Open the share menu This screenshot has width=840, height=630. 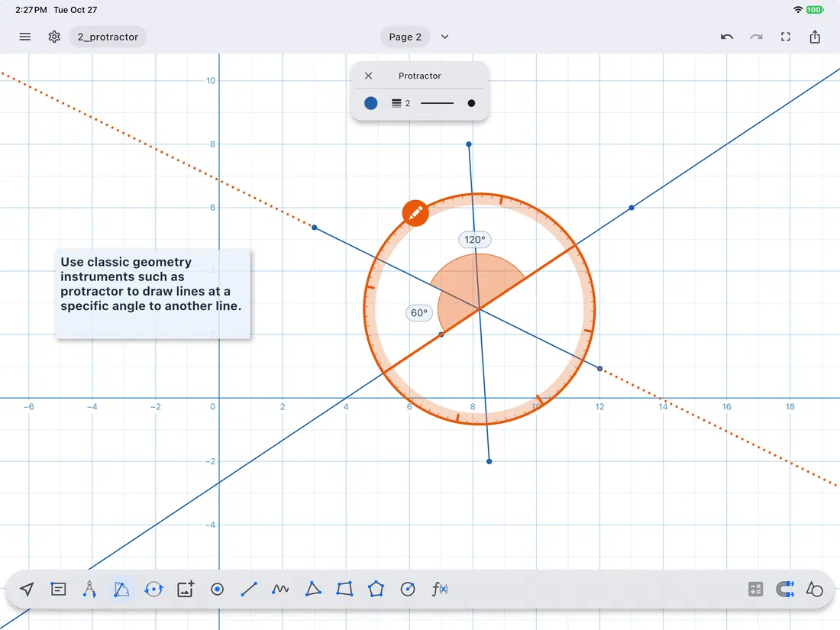815,37
